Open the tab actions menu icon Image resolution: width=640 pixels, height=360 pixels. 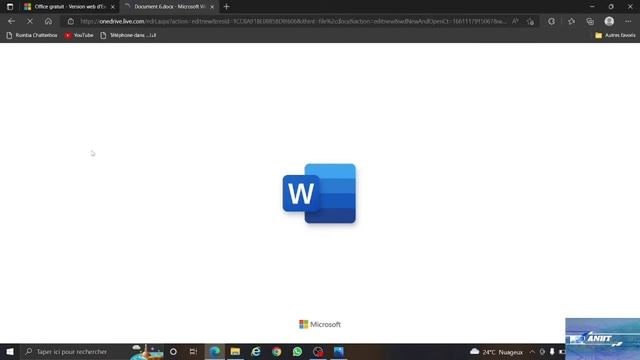tap(10, 7)
